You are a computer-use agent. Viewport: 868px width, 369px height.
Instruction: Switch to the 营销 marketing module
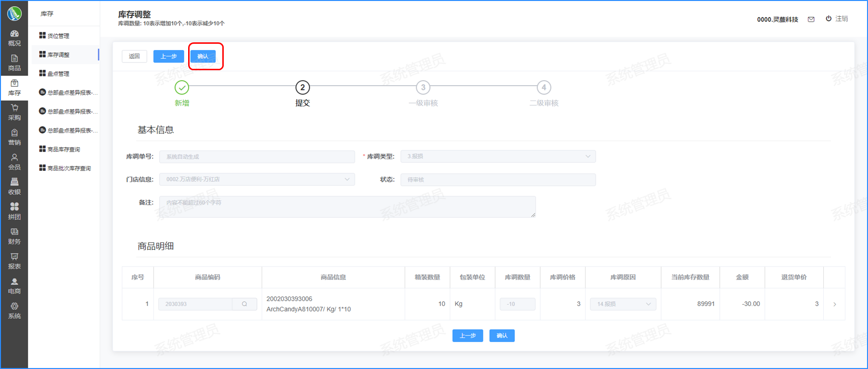[x=14, y=137]
